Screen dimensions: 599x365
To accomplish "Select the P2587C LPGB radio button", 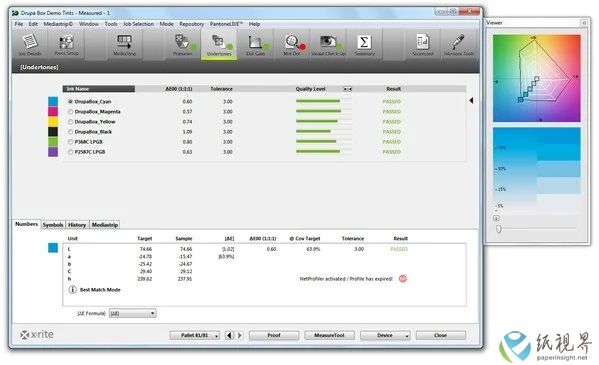I will 70,152.
